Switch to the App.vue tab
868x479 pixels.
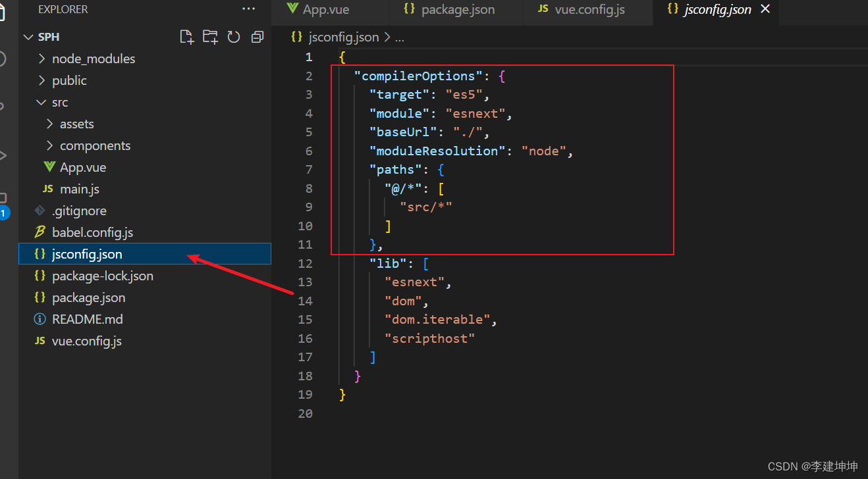tap(325, 10)
